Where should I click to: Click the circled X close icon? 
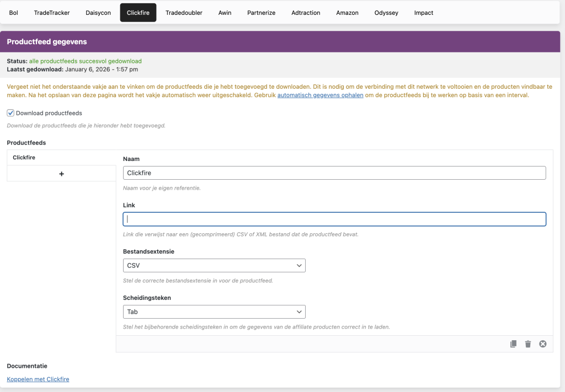pos(542,344)
